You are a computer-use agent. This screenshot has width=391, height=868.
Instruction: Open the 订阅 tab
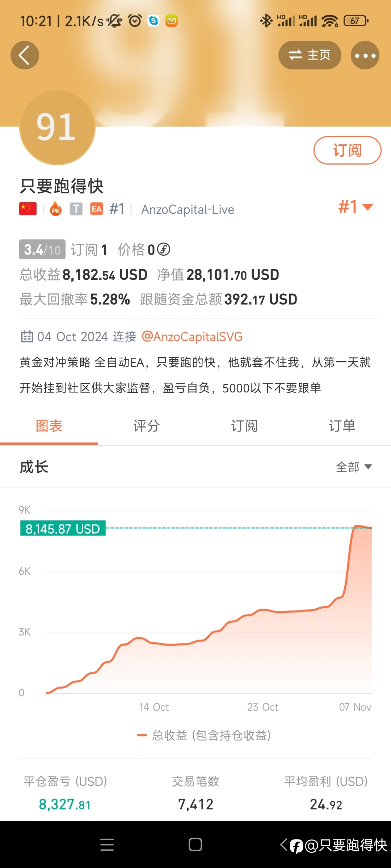pos(244,426)
